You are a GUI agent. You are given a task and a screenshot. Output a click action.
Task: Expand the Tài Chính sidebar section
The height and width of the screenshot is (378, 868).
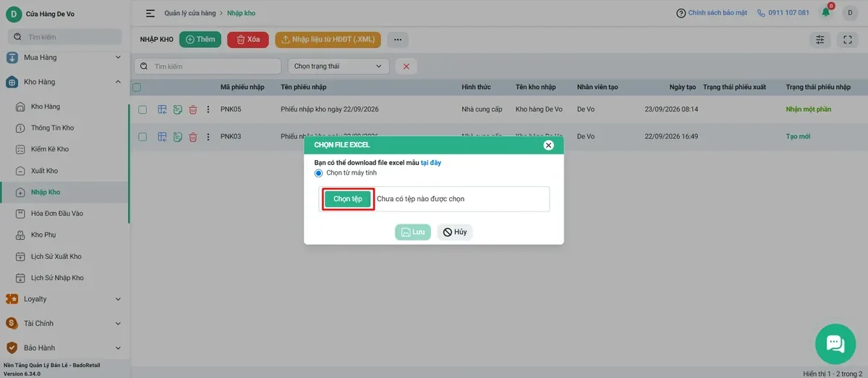pos(65,323)
